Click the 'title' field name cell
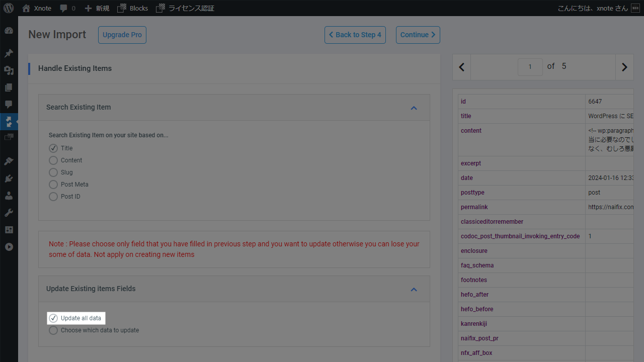The height and width of the screenshot is (362, 644). (x=522, y=116)
